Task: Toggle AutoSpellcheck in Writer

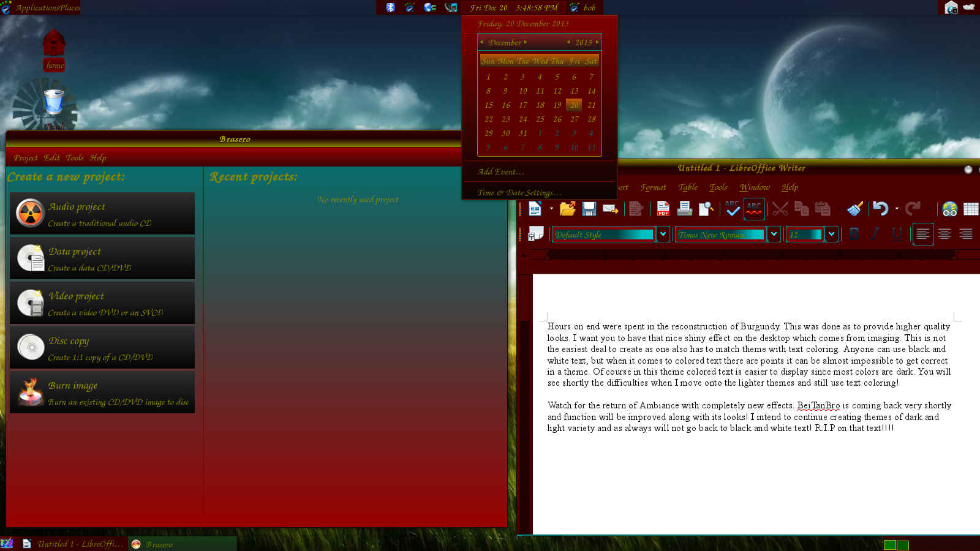Action: (x=754, y=209)
